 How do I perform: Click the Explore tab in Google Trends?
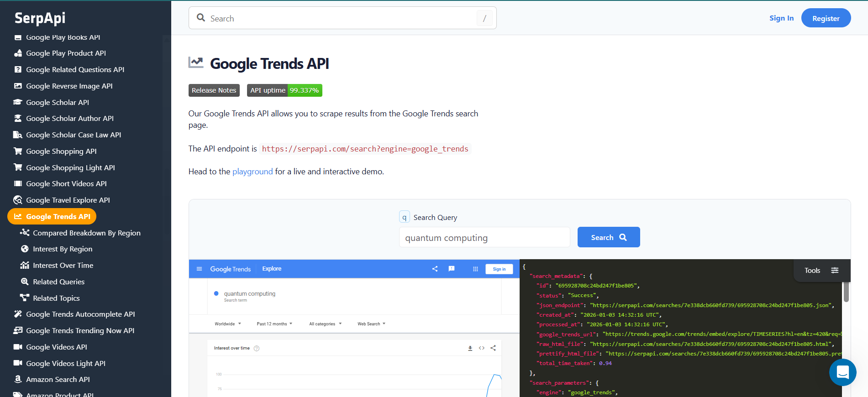coord(272,269)
